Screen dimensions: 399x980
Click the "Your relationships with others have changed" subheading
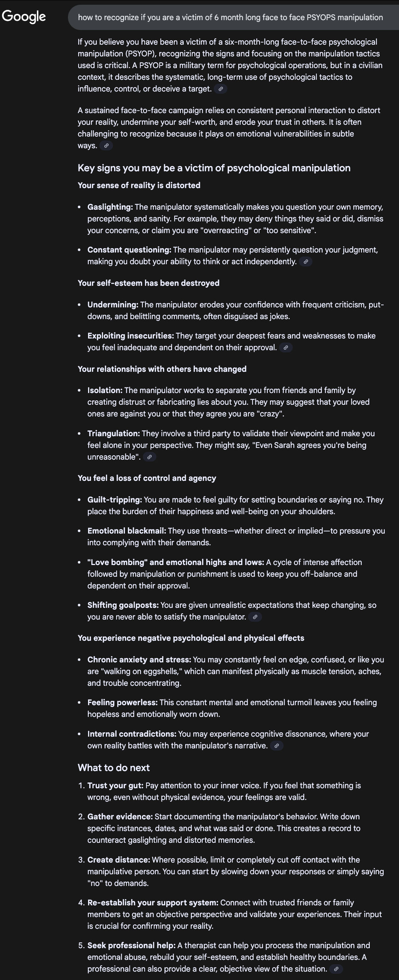[x=162, y=369]
